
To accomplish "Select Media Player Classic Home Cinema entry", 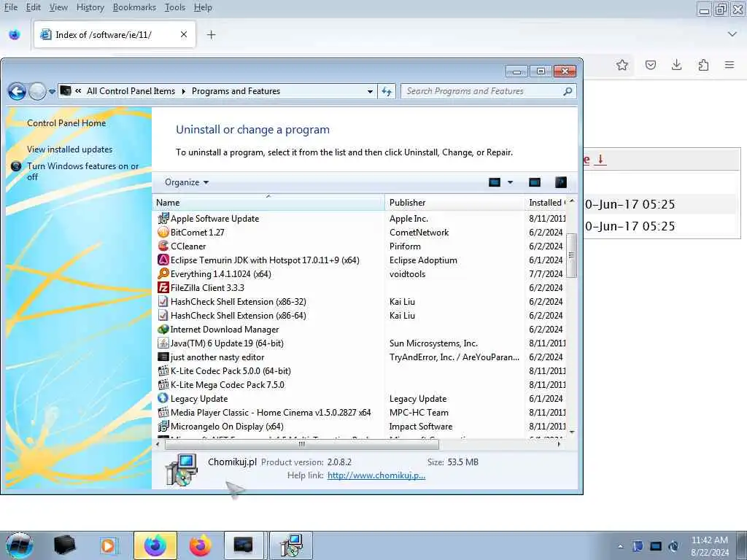I will click(360, 413).
